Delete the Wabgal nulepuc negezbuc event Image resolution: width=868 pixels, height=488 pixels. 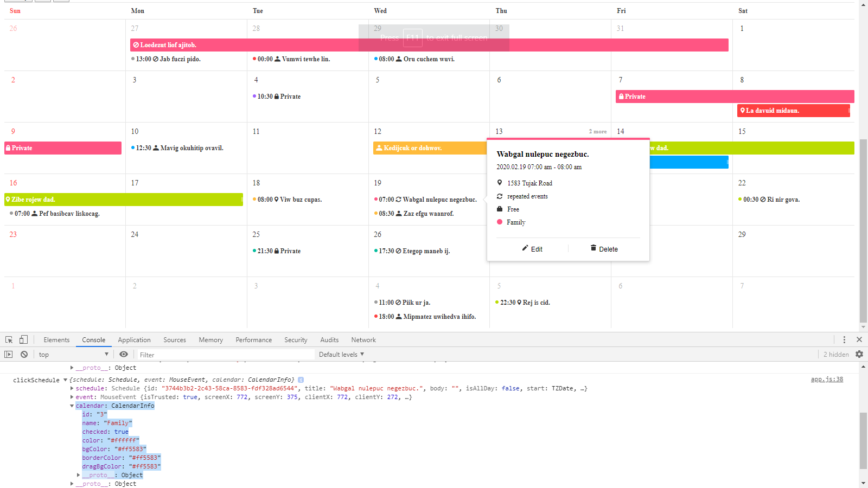(604, 248)
